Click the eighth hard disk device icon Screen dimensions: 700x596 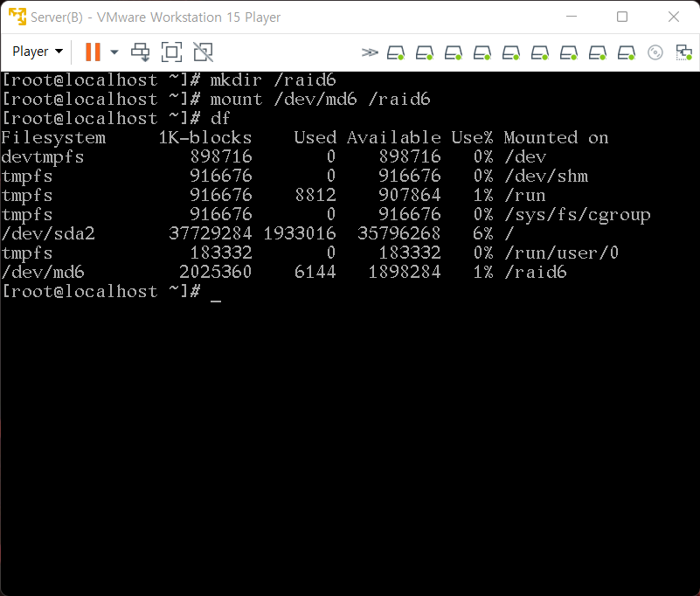[x=598, y=52]
